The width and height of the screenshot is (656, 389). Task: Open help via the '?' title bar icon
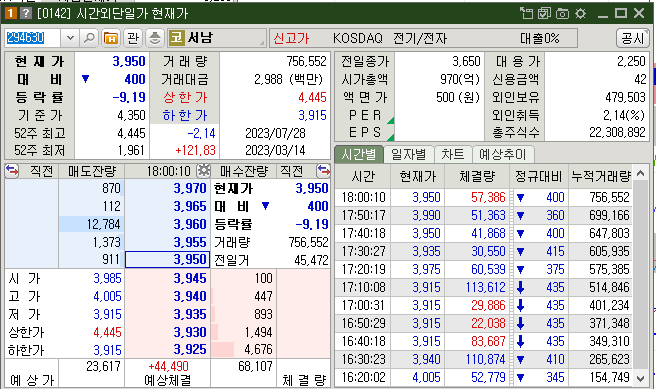click(x=26, y=13)
